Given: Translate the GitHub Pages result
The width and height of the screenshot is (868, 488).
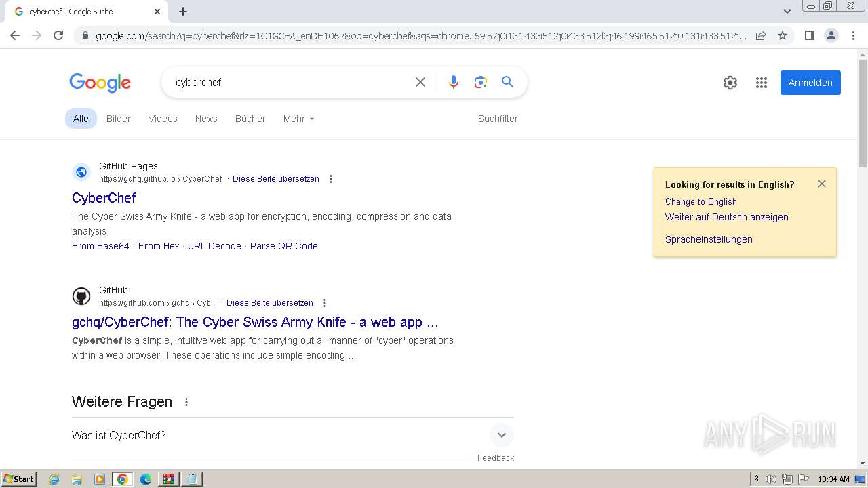Looking at the screenshot, I should coord(276,179).
